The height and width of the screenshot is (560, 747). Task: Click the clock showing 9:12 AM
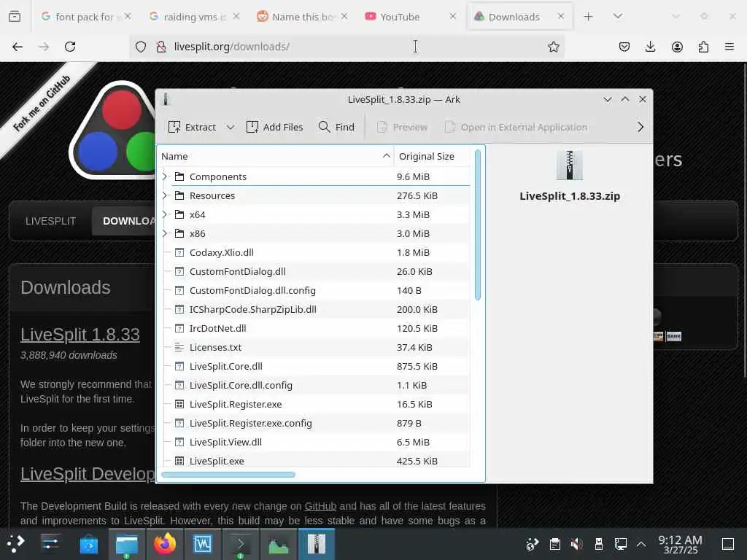click(681, 544)
